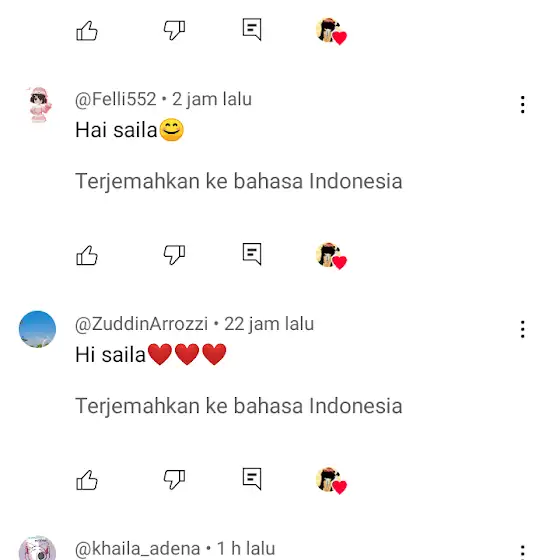Translate 'Hai saila' comment to Indonesian
Image resolution: width=560 pixels, height=560 pixels.
(239, 181)
